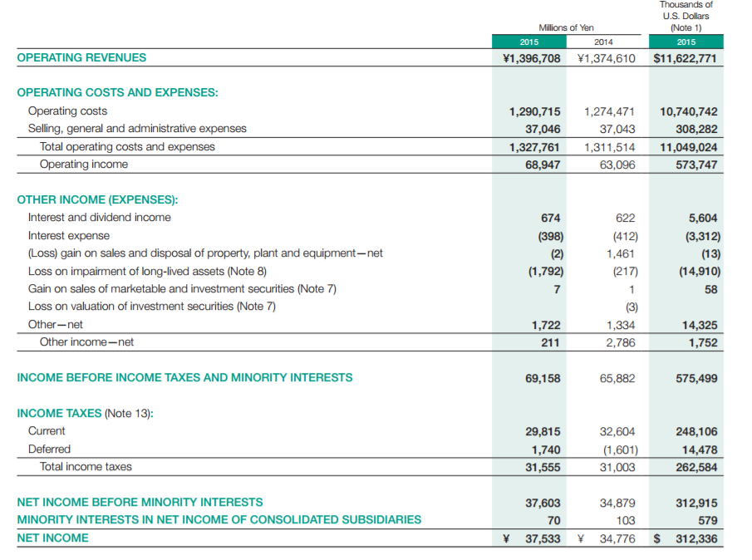The image size is (752, 560).
Task: Click Loss on impairment of long-lived assets
Action: point(146,271)
